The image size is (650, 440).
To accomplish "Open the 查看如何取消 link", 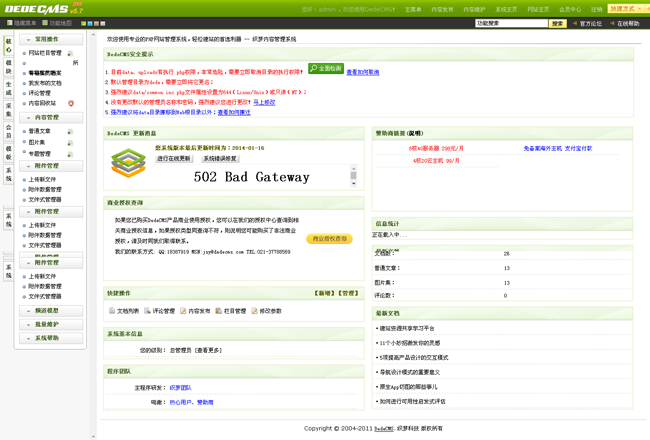I will click(x=363, y=72).
